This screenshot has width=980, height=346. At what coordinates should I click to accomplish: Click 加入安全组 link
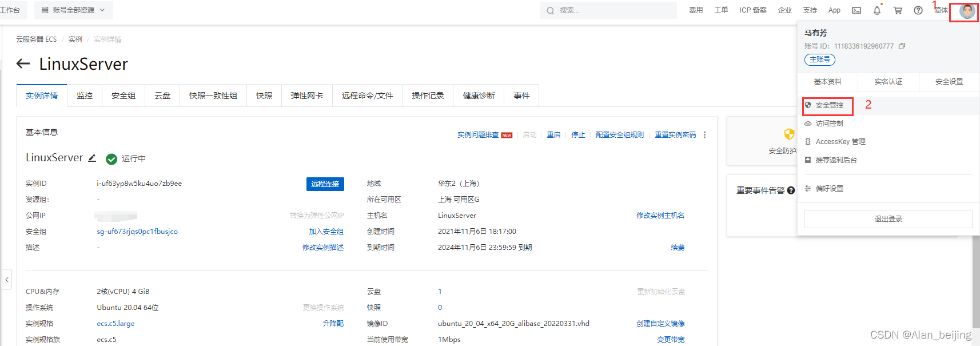pyautogui.click(x=326, y=232)
